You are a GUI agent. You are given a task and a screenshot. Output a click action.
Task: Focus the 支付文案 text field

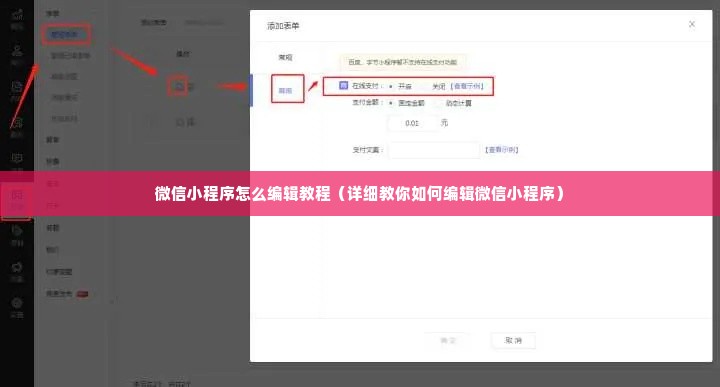[x=434, y=150]
